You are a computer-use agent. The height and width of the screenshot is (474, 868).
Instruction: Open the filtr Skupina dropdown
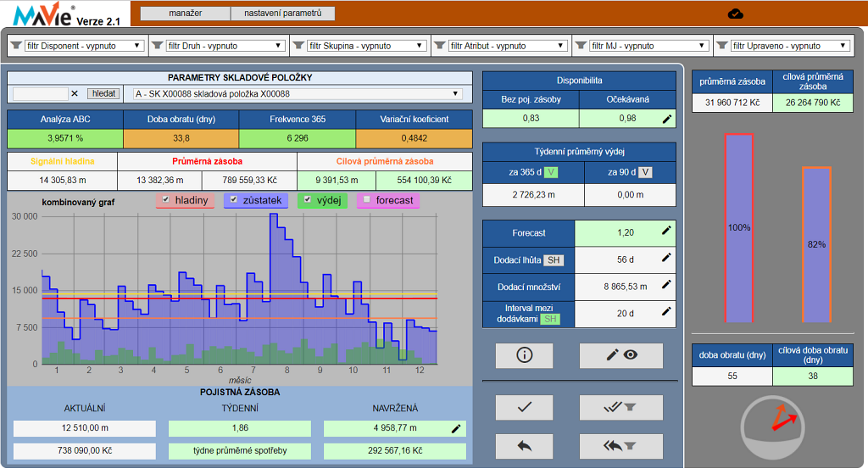point(367,46)
